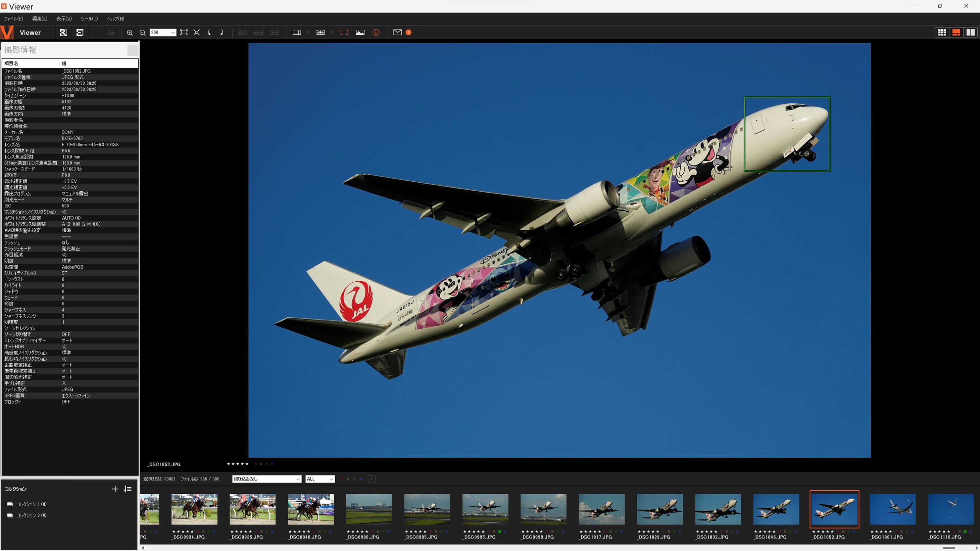Click the orange notification badge 3

pyautogui.click(x=408, y=32)
